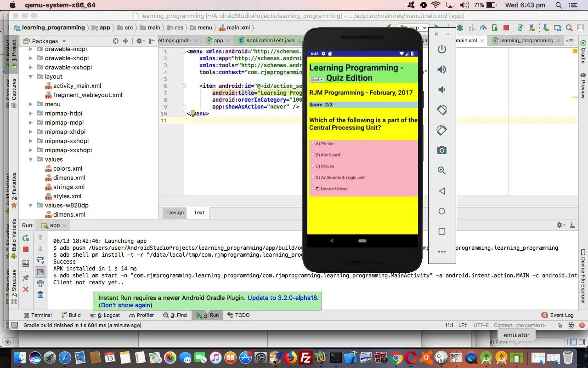Image resolution: width=588 pixels, height=368 pixels.
Task: Select answer D) Arithmetic & Logic unit
Action: click(x=313, y=177)
